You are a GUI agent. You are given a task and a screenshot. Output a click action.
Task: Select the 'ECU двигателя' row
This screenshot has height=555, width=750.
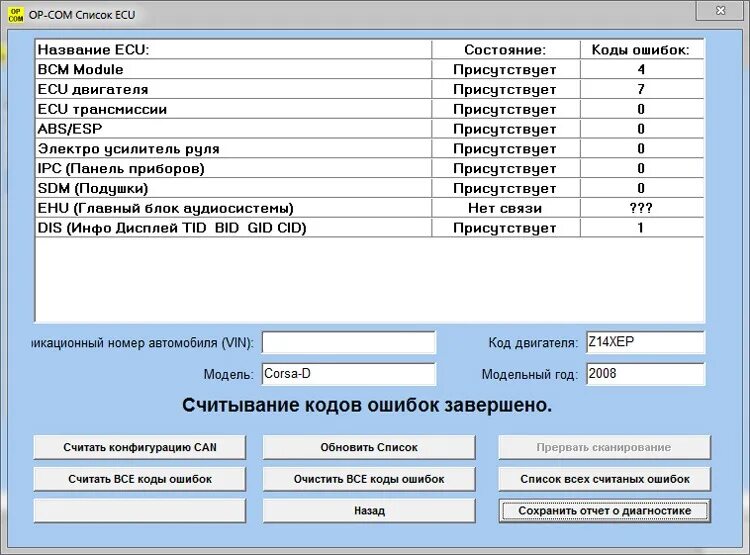(369, 89)
